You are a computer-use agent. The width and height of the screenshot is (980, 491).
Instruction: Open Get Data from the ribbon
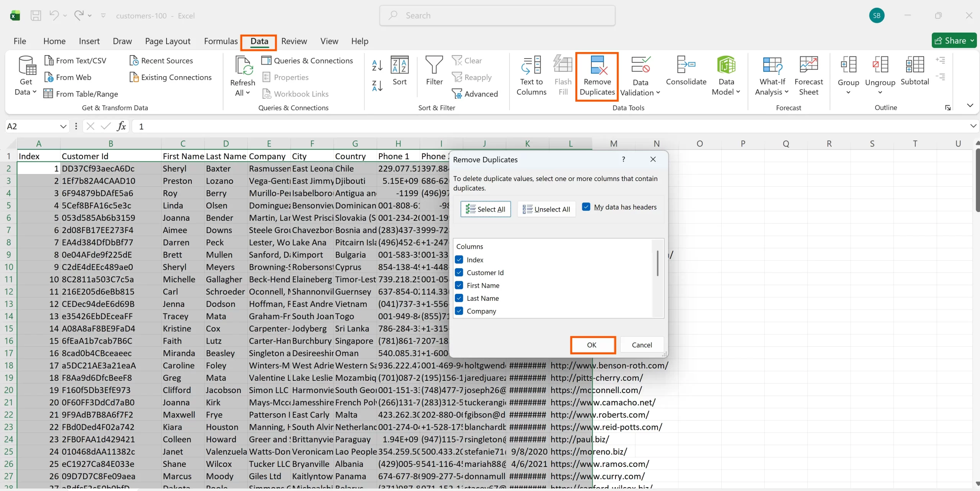tap(26, 75)
